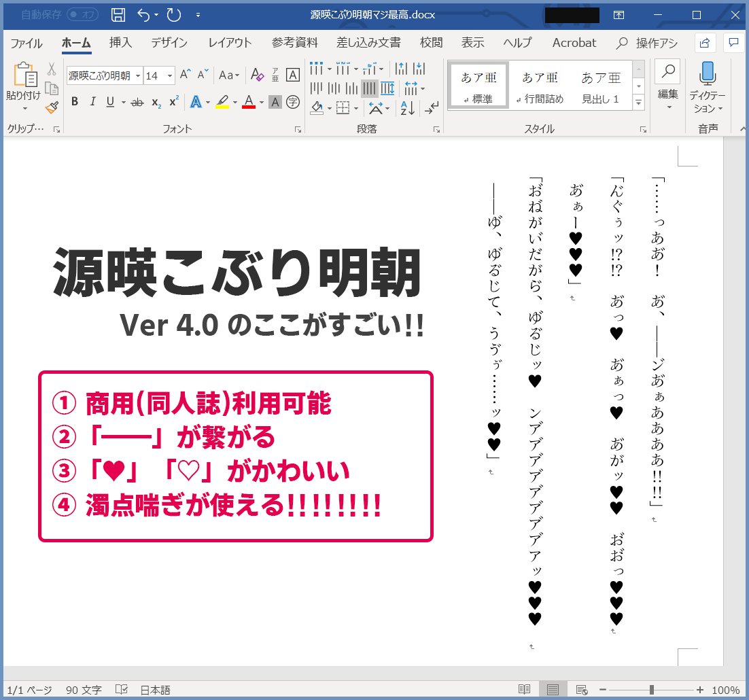The image size is (749, 700).
Task: Click the Save floppy disk icon
Action: (x=118, y=14)
